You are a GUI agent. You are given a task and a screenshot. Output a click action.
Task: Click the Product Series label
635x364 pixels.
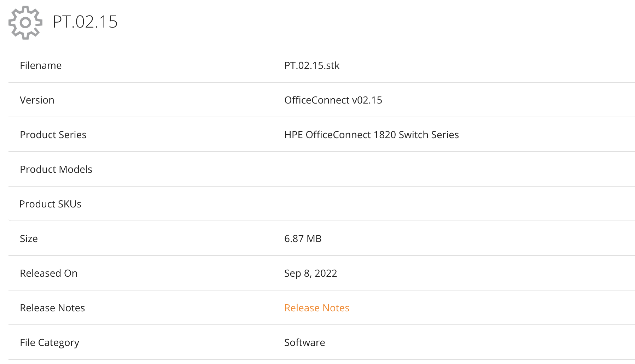[x=53, y=135]
